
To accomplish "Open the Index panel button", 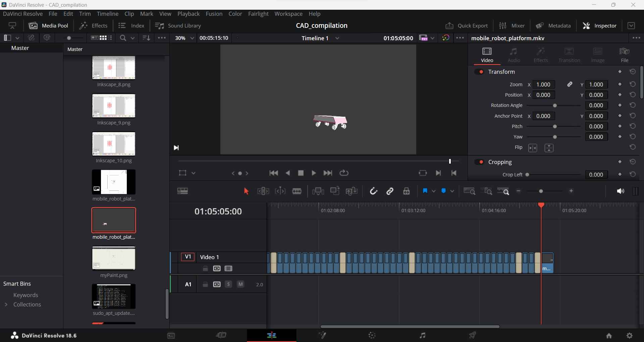I will click(131, 25).
